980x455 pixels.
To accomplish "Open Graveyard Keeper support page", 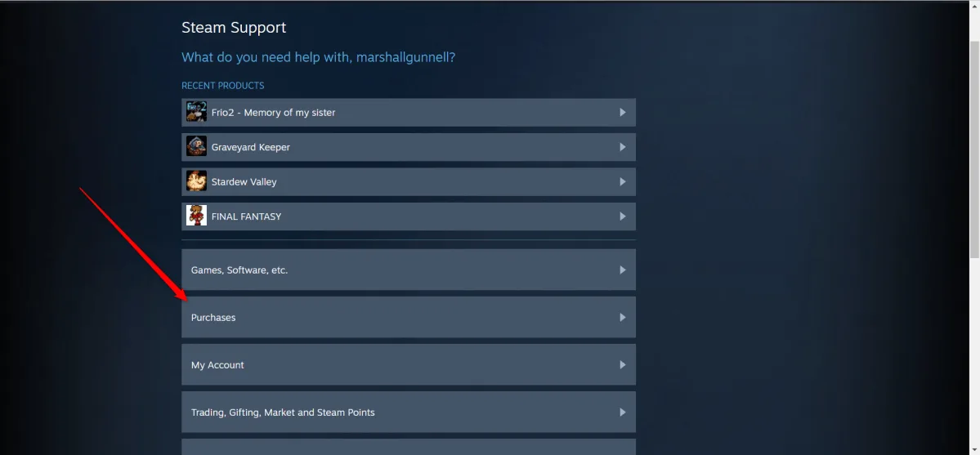I will click(x=409, y=147).
